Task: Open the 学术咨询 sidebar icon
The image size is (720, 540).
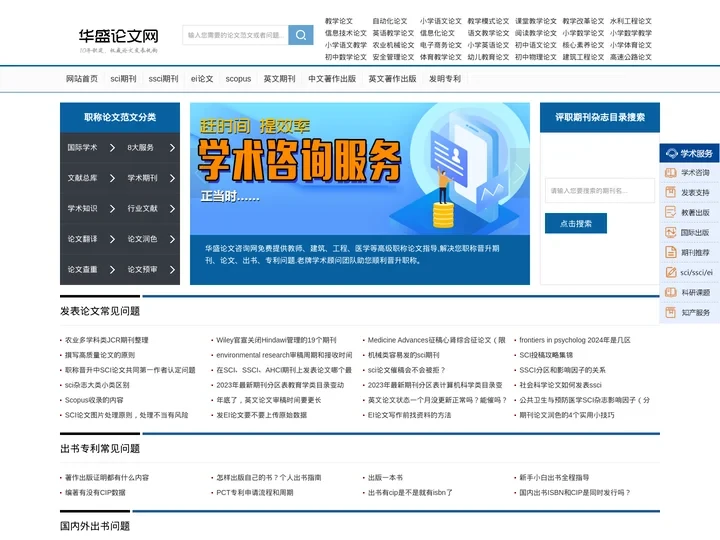Action: [x=671, y=173]
